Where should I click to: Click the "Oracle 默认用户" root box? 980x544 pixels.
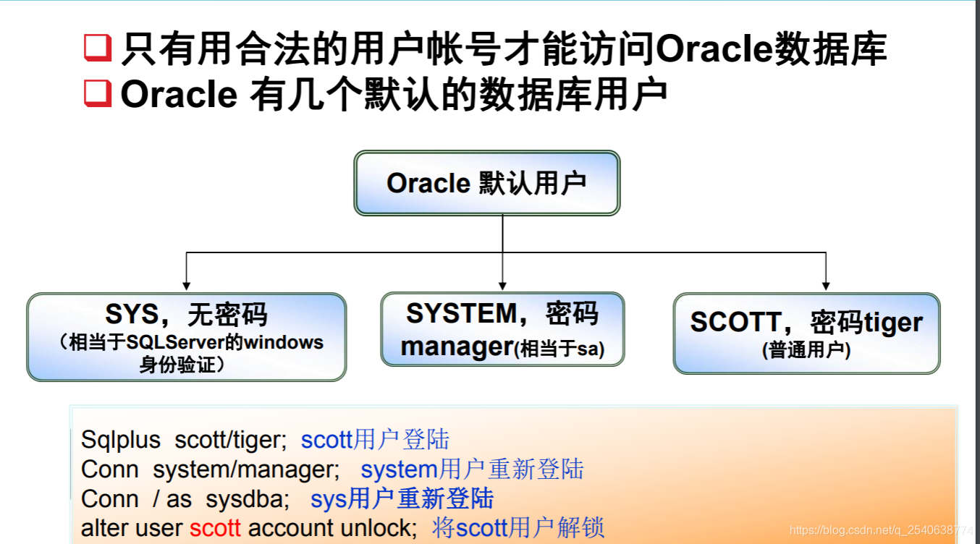pyautogui.click(x=487, y=183)
